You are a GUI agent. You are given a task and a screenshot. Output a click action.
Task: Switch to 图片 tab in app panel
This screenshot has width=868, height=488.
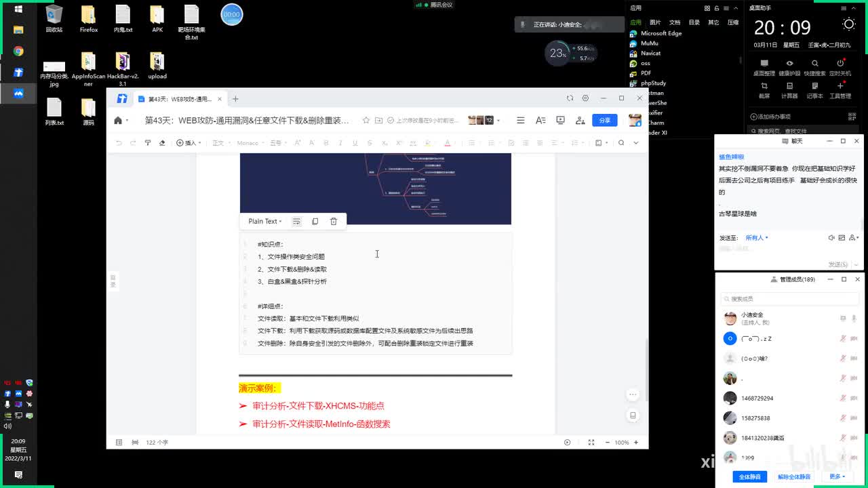[x=655, y=22]
